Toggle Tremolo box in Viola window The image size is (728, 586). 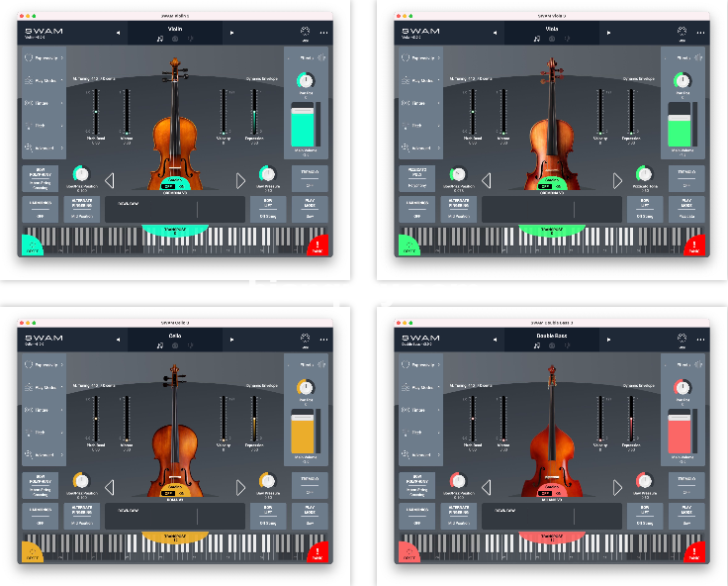coord(686,178)
